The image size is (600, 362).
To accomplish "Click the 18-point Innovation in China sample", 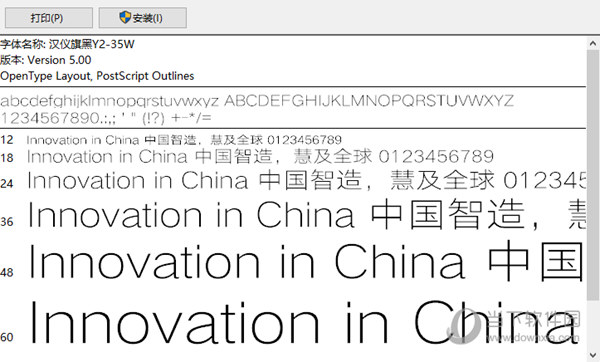I will (260, 157).
